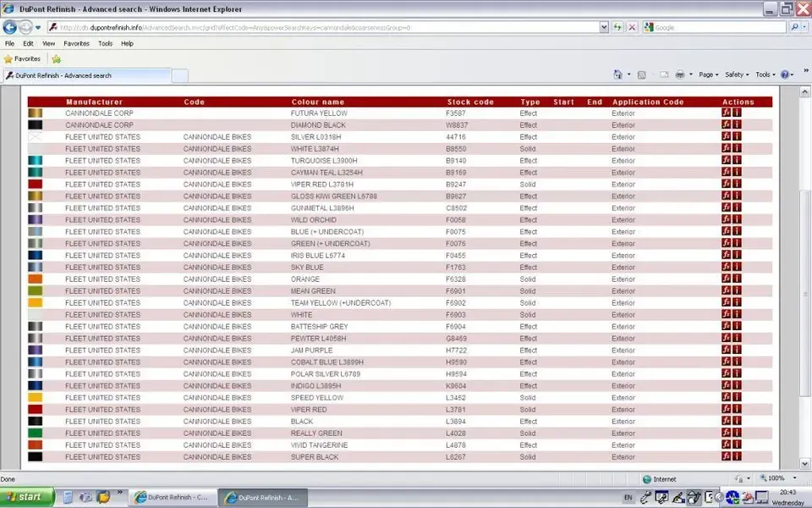
Task: Show info for WILD ORCHID row
Action: coord(737,219)
